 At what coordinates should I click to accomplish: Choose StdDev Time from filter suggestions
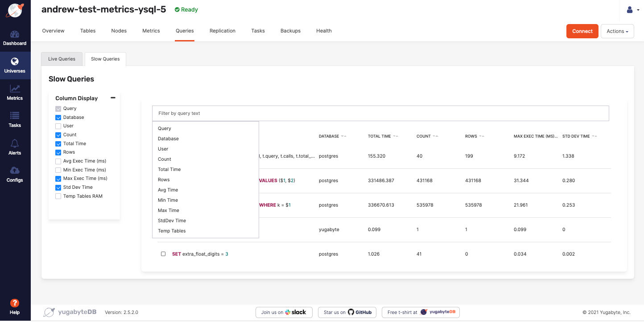tap(206, 220)
